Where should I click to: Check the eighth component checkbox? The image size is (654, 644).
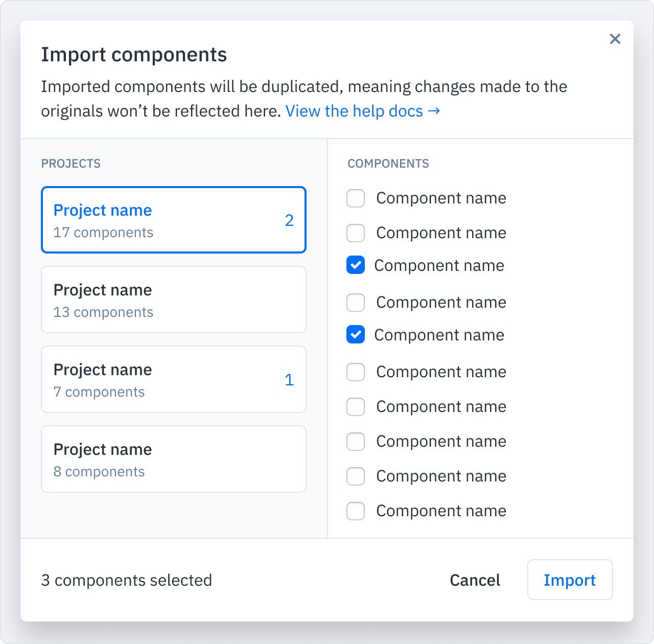(x=355, y=442)
